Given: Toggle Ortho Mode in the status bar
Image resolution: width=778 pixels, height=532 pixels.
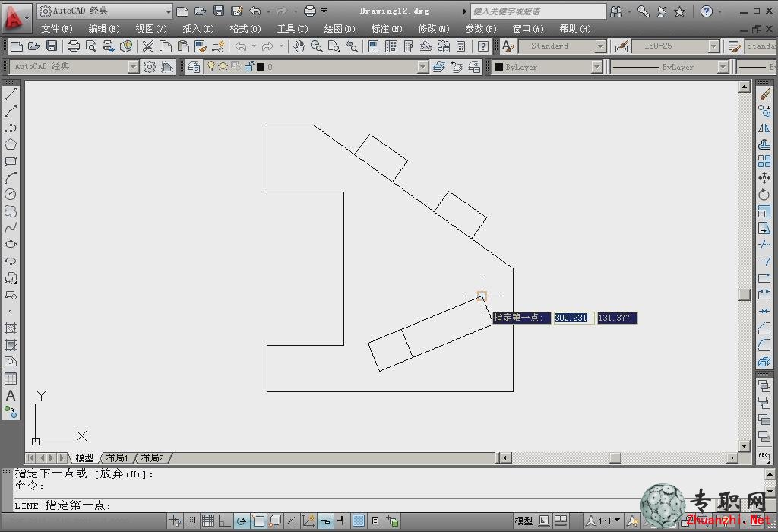Looking at the screenshot, I should coord(225,521).
